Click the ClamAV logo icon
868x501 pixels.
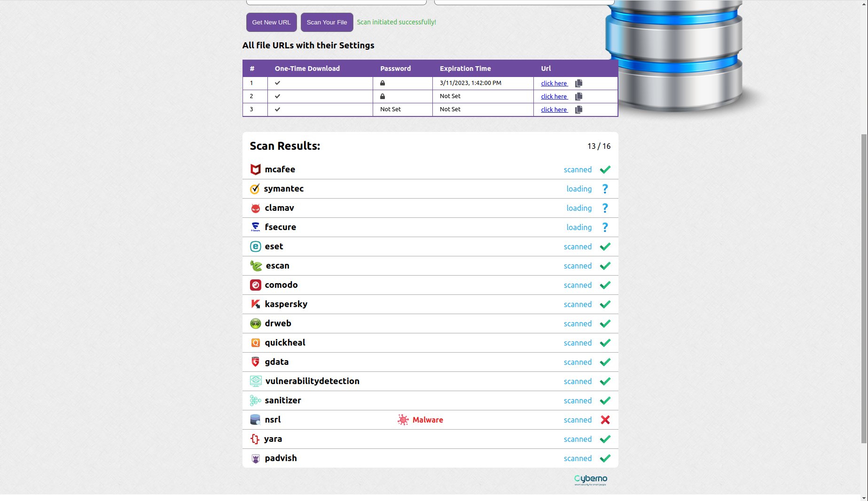[255, 208]
